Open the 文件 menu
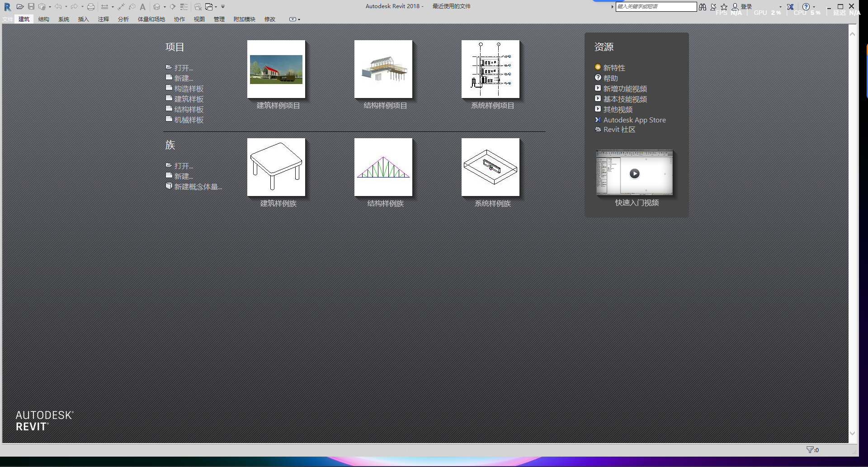 tap(7, 19)
